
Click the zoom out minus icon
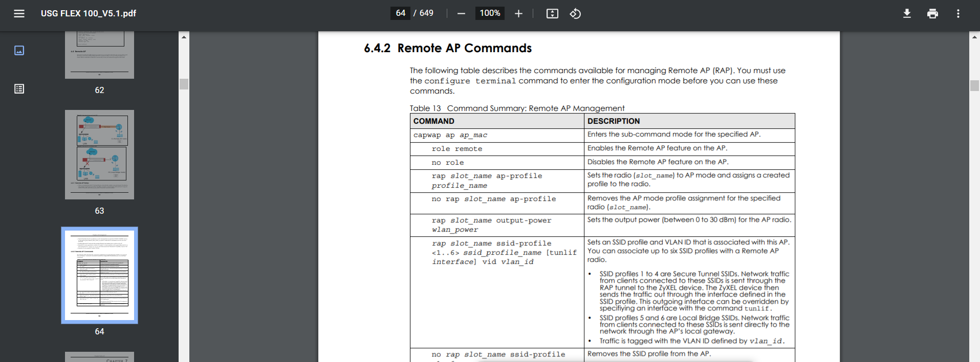point(461,13)
